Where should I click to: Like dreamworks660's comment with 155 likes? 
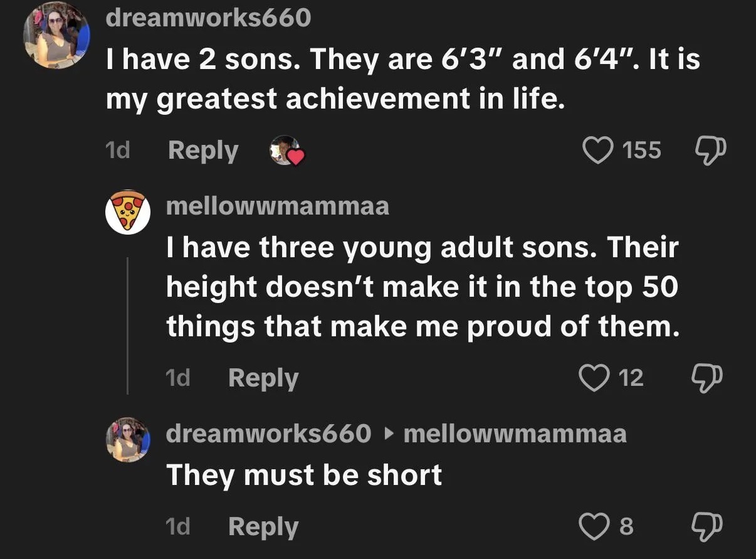597,150
